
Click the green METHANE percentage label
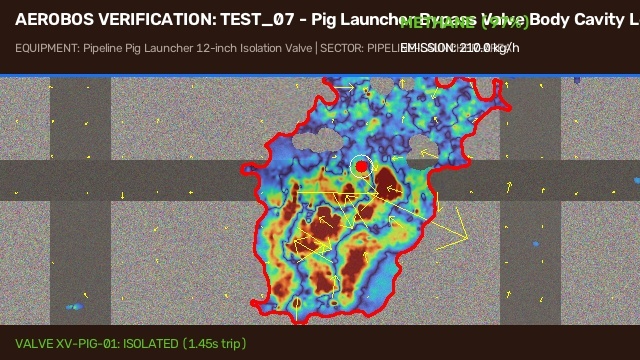click(x=464, y=22)
